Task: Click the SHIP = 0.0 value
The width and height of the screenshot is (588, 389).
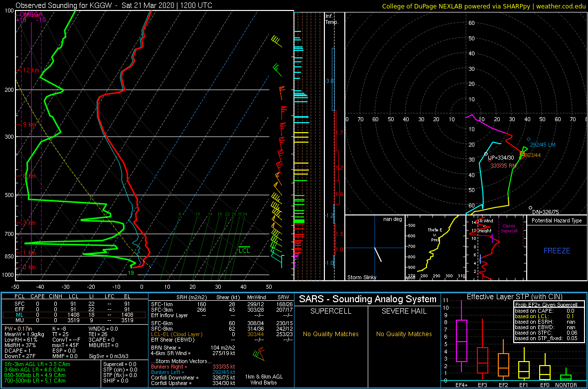Action: click(116, 381)
